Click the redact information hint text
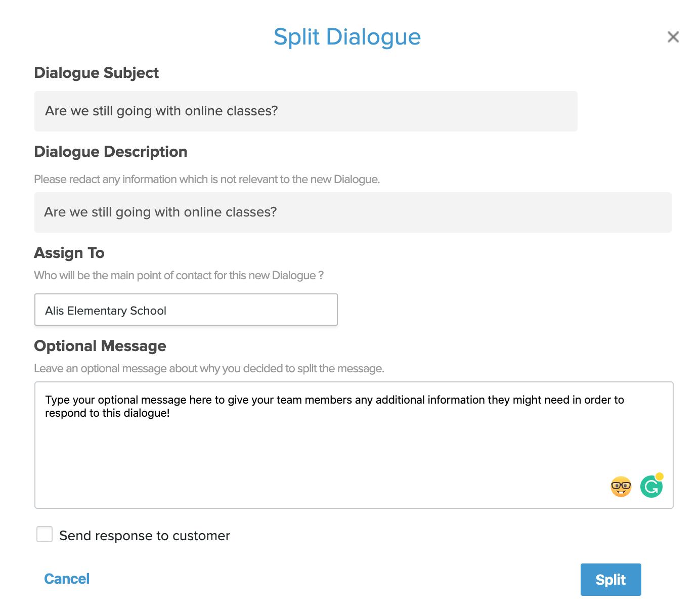The image size is (700, 610). 206,180
